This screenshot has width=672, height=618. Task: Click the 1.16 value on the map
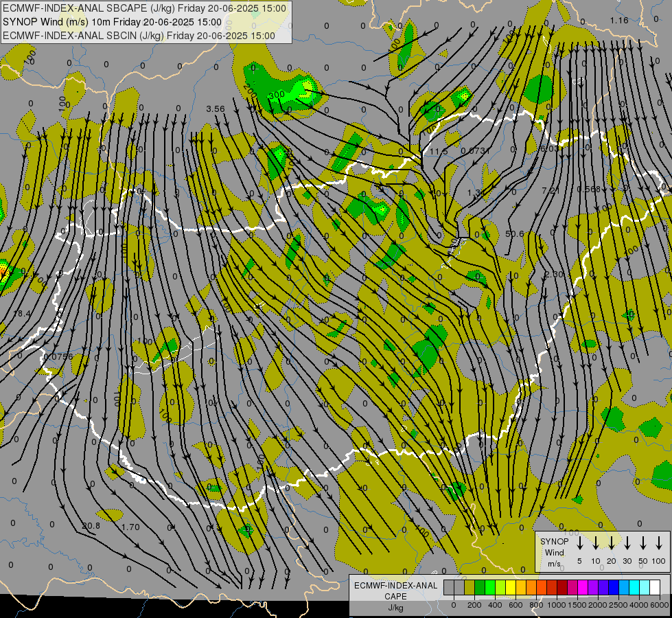point(619,20)
